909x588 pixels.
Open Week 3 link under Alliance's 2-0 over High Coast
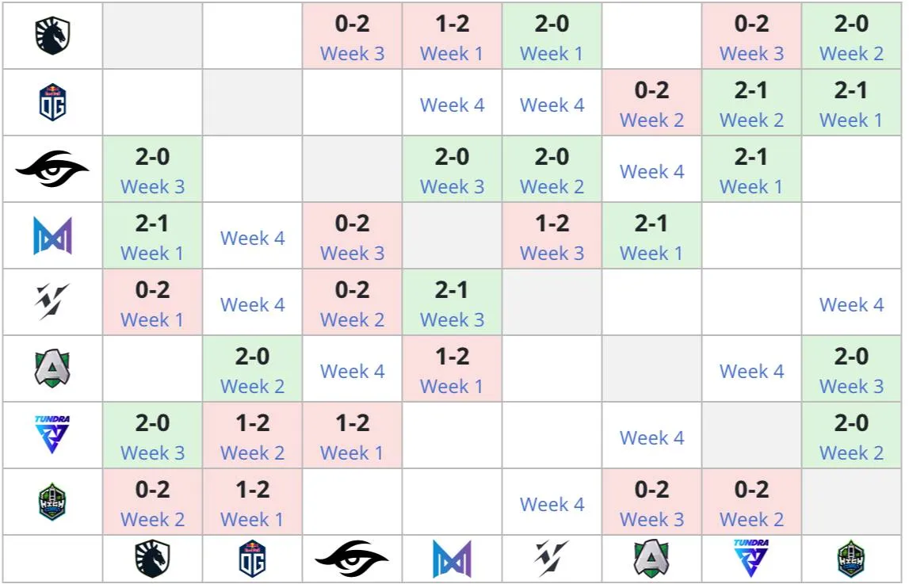tap(851, 386)
